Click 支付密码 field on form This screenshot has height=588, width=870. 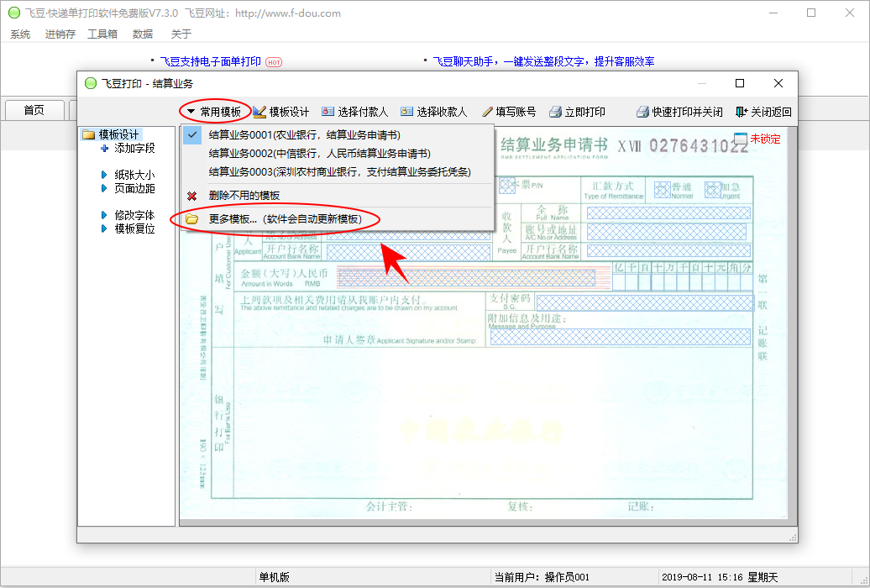click(644, 303)
